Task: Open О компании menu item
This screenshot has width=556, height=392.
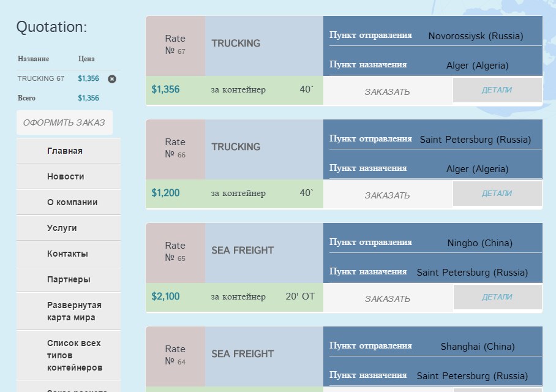Action: pos(72,202)
